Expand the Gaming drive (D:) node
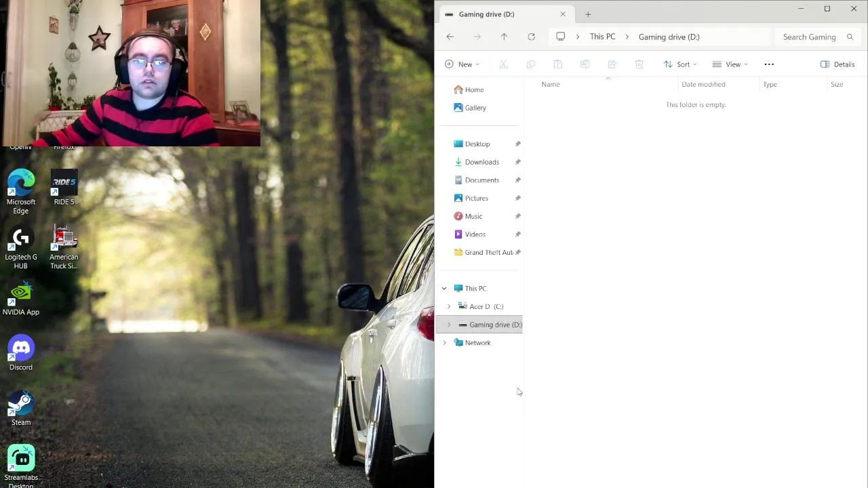This screenshot has width=868, height=488. click(x=448, y=325)
